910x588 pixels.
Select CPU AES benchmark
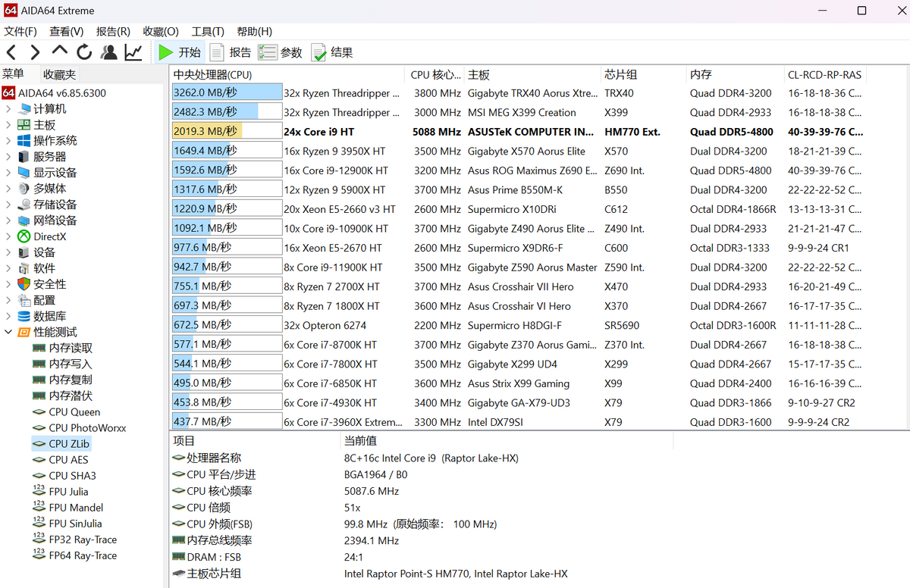point(61,460)
